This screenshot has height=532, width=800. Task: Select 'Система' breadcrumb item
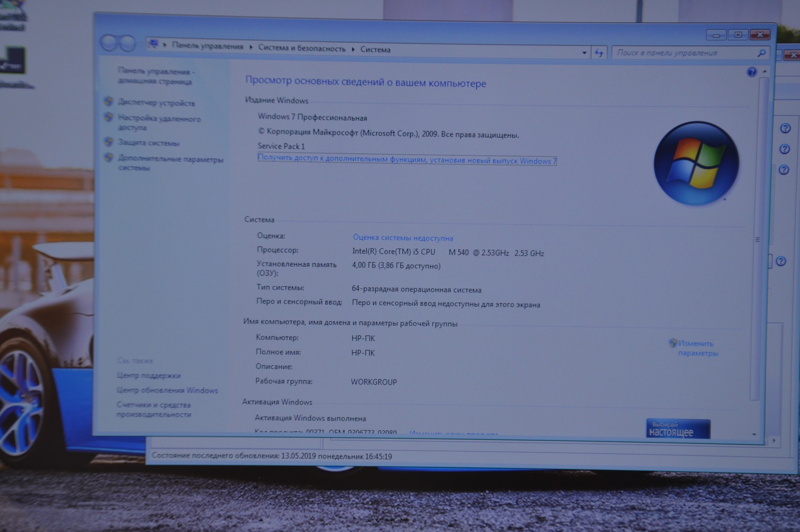(375, 50)
